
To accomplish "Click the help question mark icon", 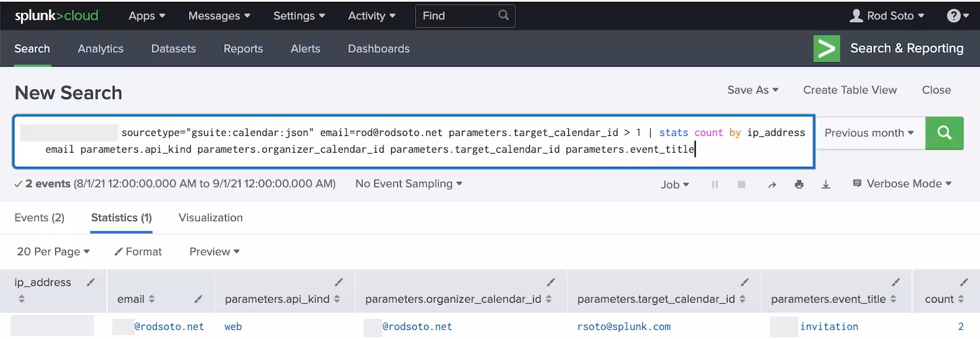I will [954, 16].
